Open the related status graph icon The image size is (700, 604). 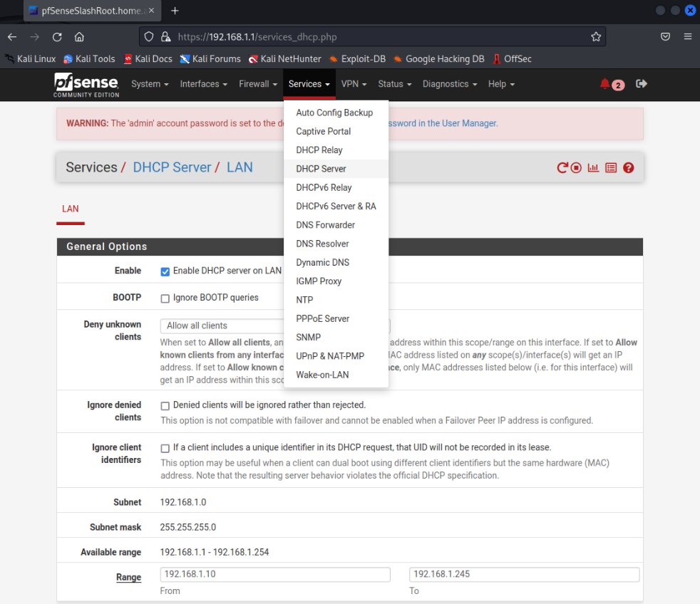(x=593, y=168)
